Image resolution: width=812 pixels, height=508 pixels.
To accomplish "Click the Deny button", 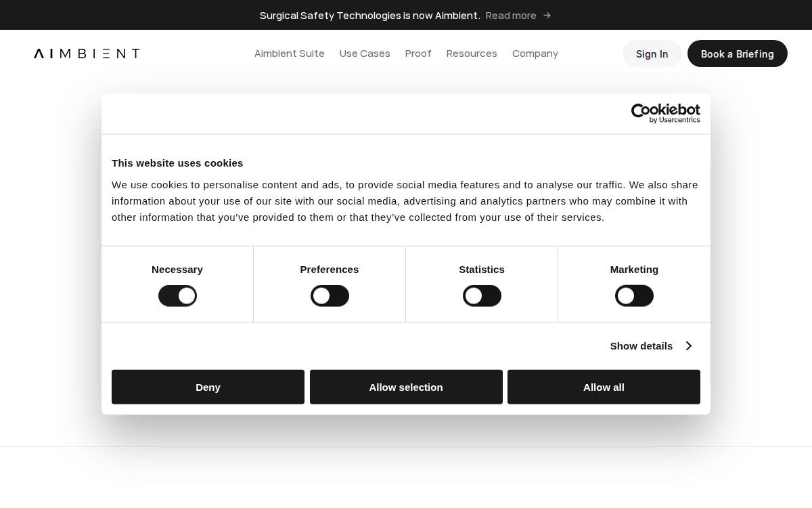I will point(208,387).
